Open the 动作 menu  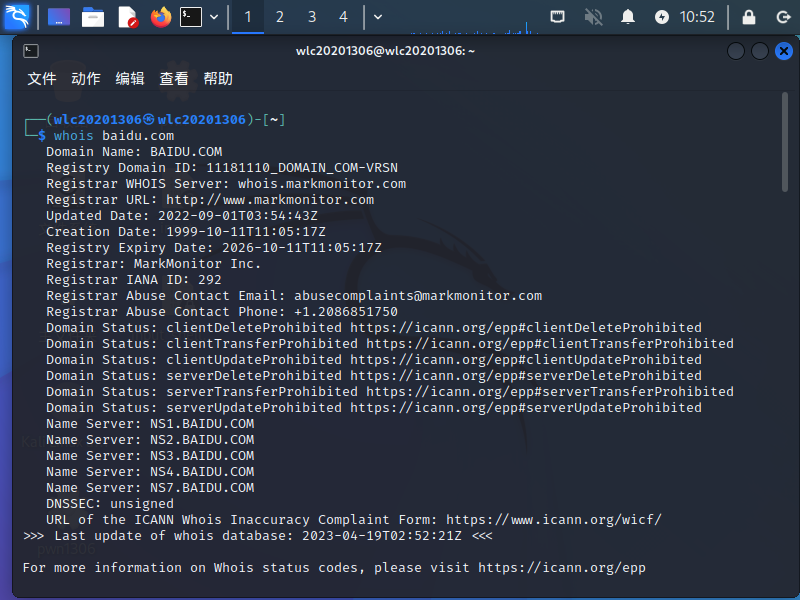point(86,79)
